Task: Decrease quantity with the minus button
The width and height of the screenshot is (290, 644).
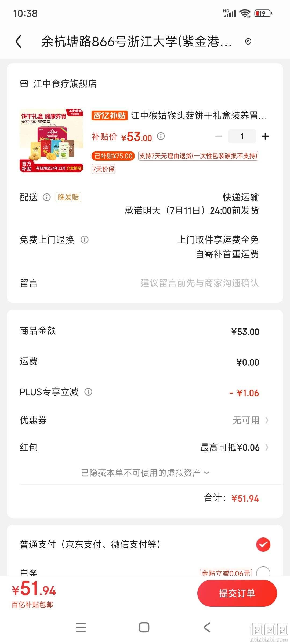Action: 219,136
